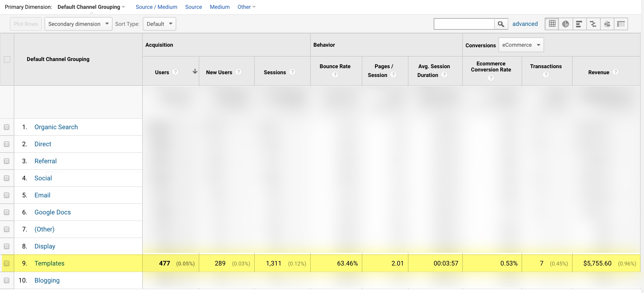The image size is (644, 293).
Task: Switch to the Pivot table view icon
Action: (x=621, y=24)
